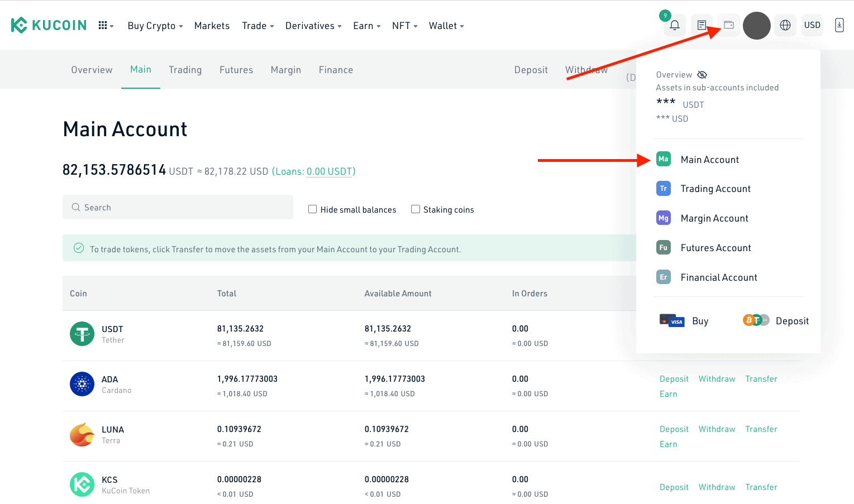Click the Er Financial Account badge icon
The image size is (854, 504).
click(x=664, y=277)
